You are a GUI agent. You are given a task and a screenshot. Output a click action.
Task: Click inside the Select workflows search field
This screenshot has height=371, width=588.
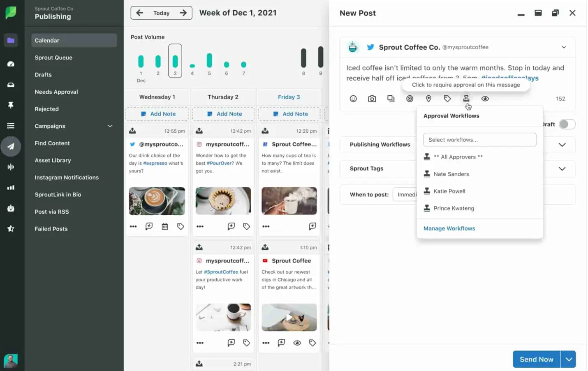pos(480,140)
